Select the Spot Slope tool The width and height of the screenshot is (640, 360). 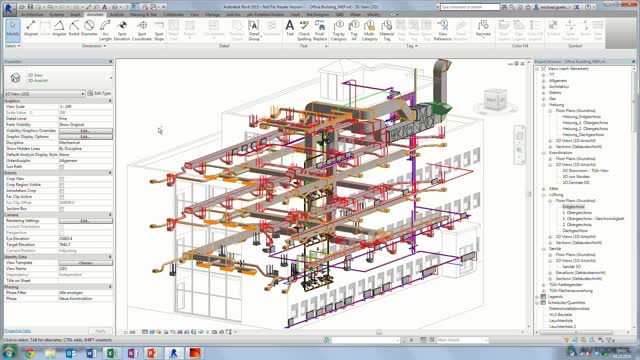click(x=159, y=30)
